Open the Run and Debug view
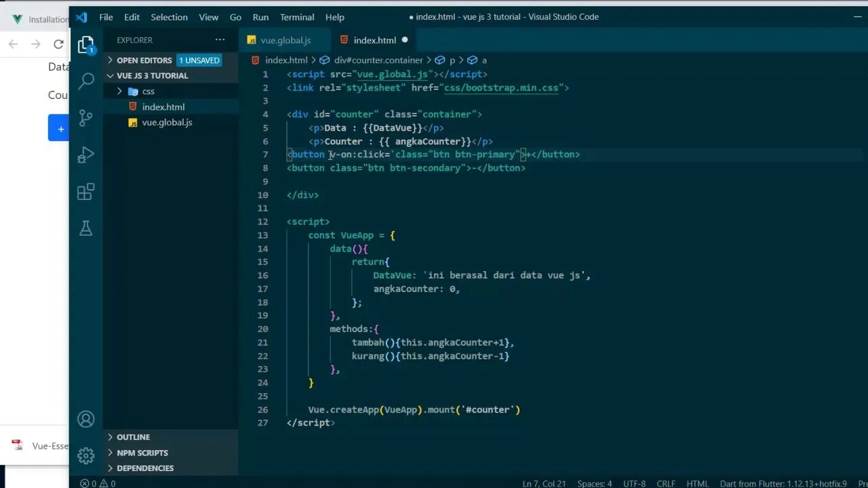Screen dimensions: 868x488 tap(86, 155)
